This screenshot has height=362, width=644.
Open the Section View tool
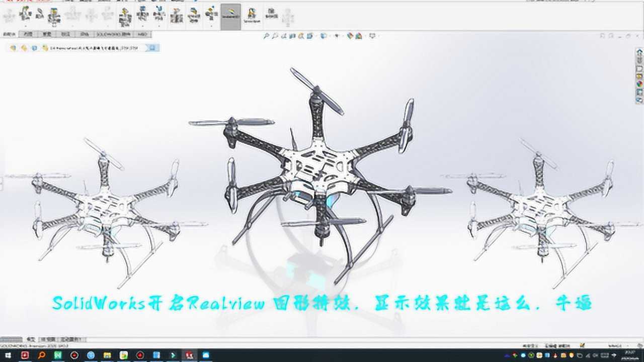point(291,36)
